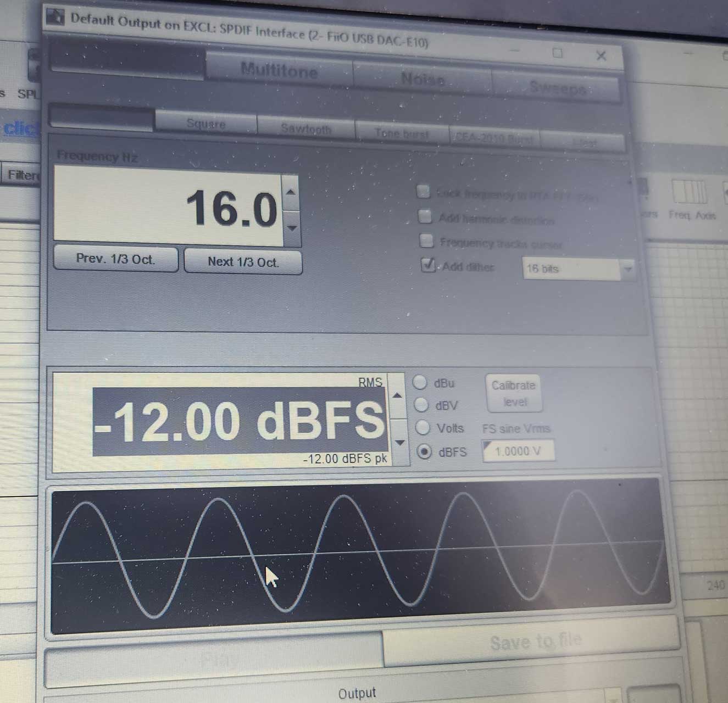Select the Tone burst tab
Screen dimensions: 728x703
coord(402,133)
